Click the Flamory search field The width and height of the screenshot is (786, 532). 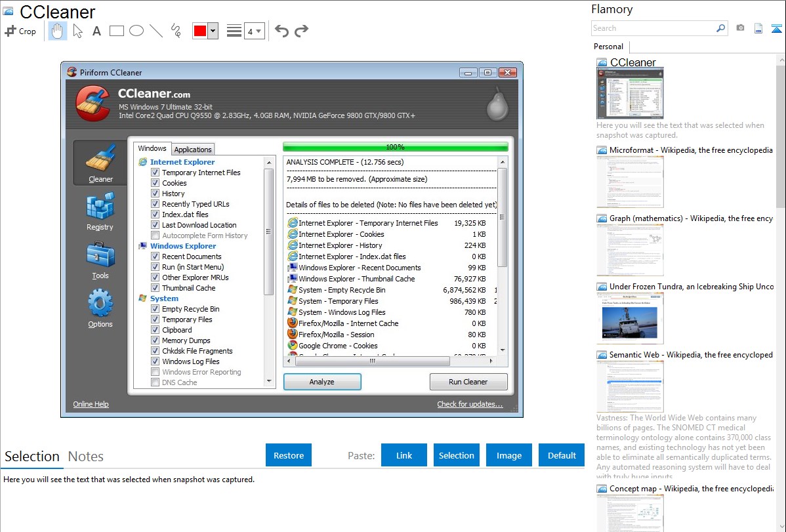coord(653,28)
